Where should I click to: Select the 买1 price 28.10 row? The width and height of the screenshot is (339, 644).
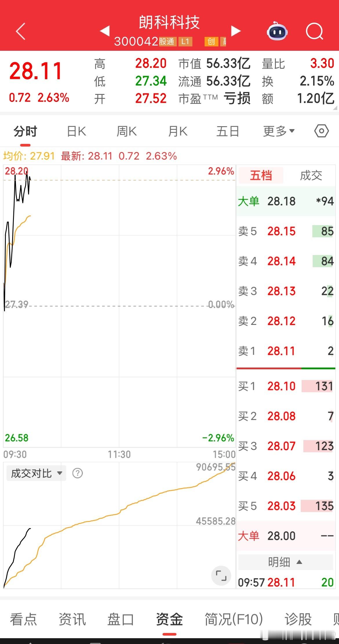(x=286, y=386)
